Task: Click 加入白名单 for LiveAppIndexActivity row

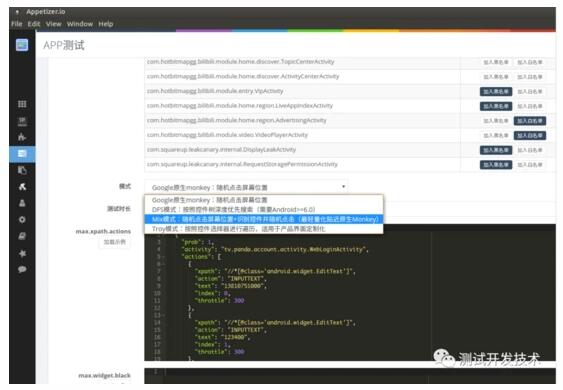Action: click(530, 106)
